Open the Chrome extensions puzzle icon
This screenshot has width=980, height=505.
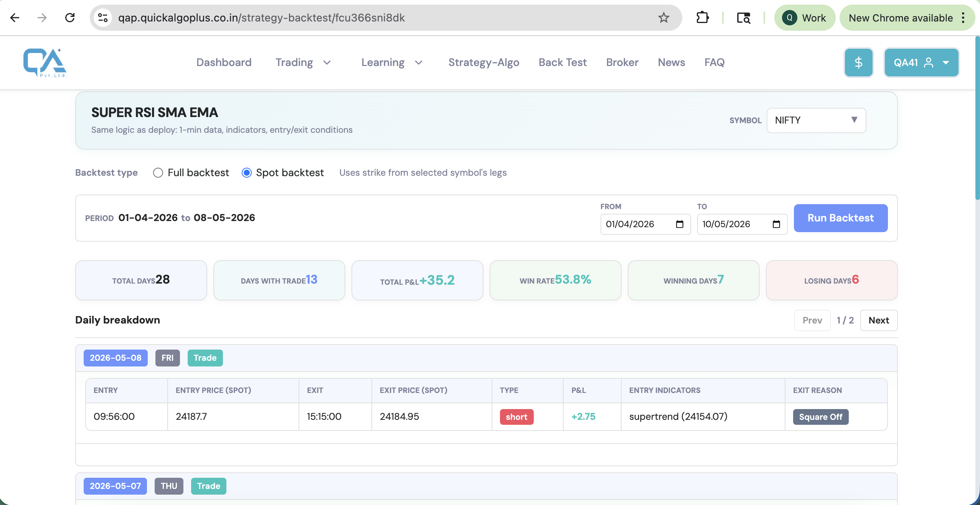702,18
